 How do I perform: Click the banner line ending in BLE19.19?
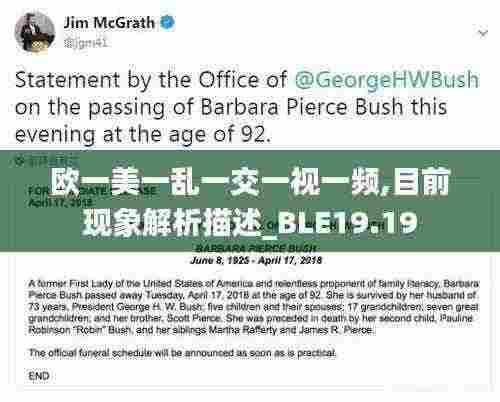click(250, 223)
